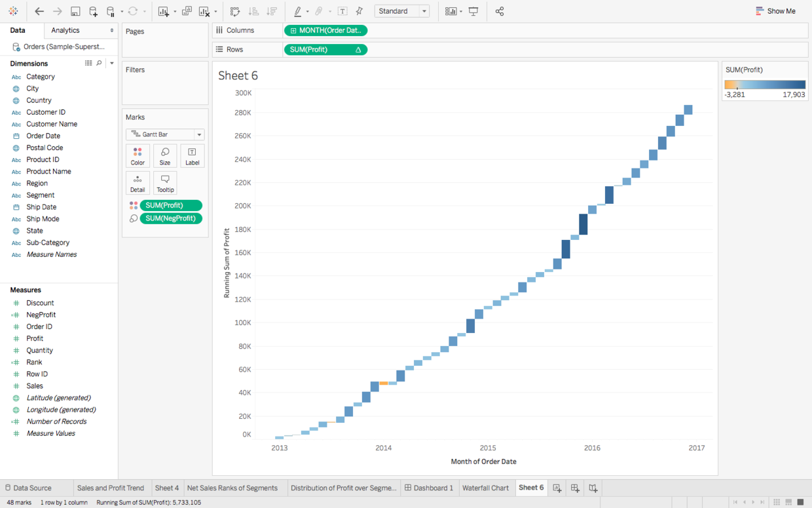Screen dimensions: 812x508
Task: Open the Data pane options dropdown
Action: [111, 30]
